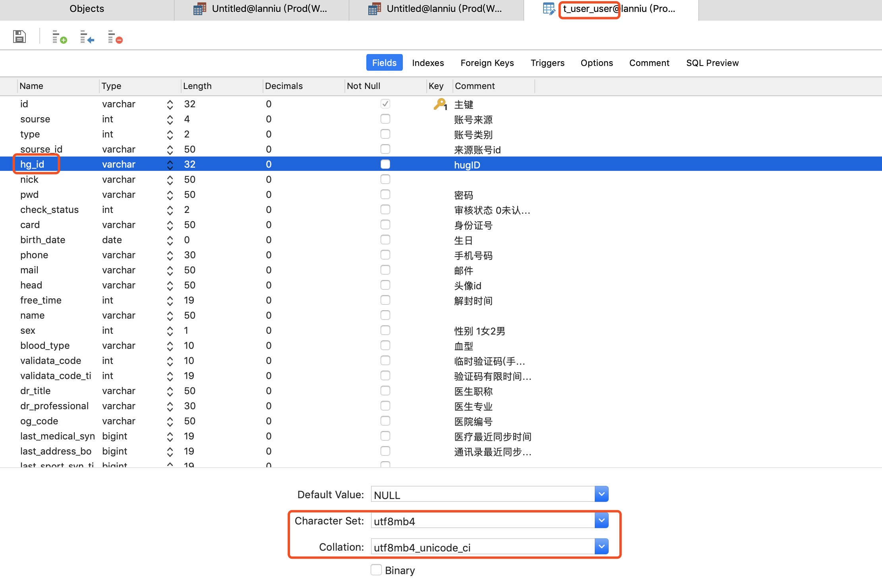Click decimals value 0 of name field
Screen dimensions: 882x588
269,315
